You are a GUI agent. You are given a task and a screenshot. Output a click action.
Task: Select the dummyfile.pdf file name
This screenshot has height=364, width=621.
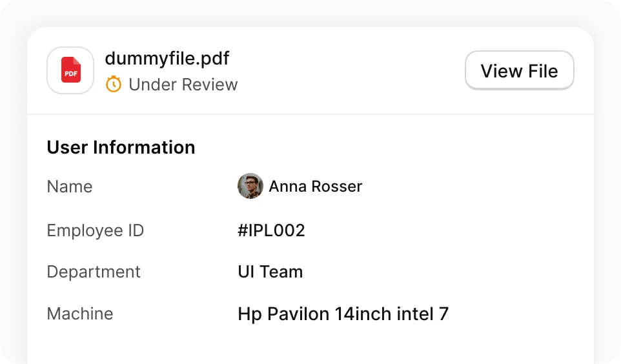pyautogui.click(x=167, y=59)
